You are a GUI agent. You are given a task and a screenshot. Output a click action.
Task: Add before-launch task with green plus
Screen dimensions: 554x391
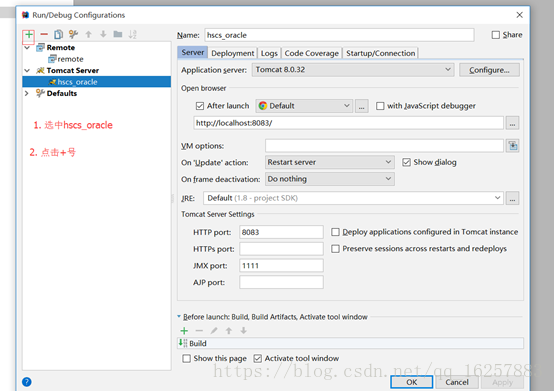pos(184,331)
